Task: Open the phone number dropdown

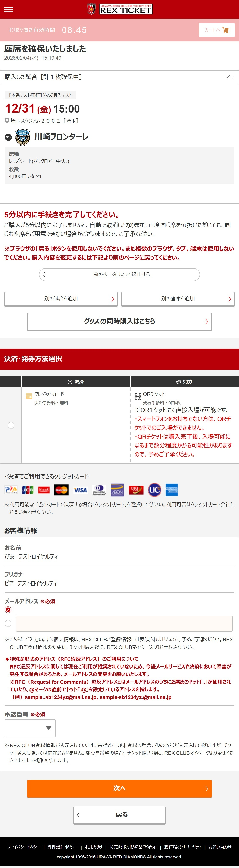Action: pyautogui.click(x=30, y=728)
